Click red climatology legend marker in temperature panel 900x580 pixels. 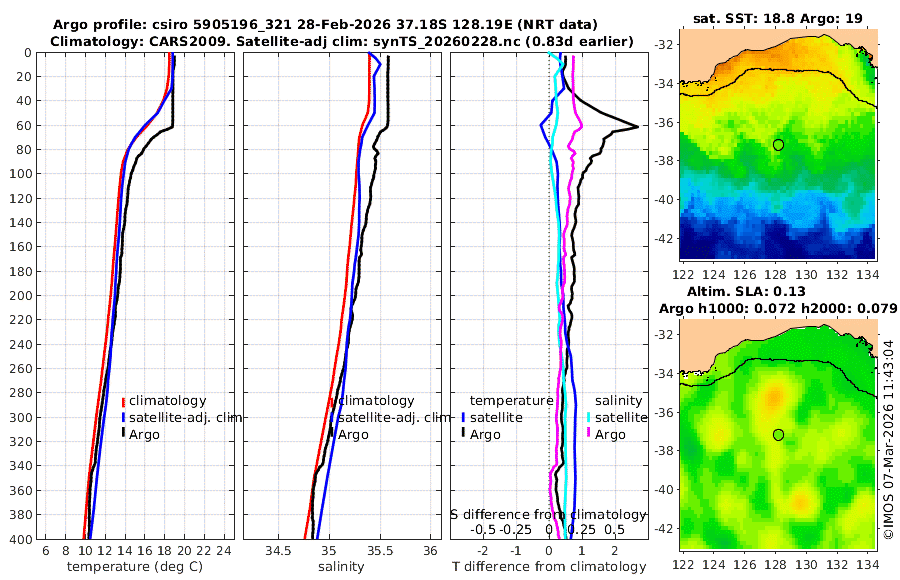(123, 401)
